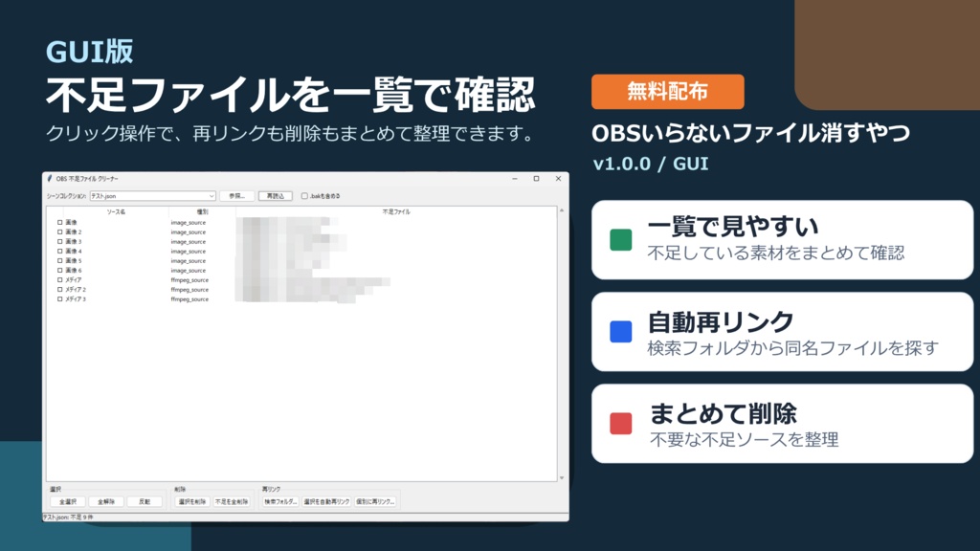
Task: Click the 全解除 button
Action: [x=106, y=501]
